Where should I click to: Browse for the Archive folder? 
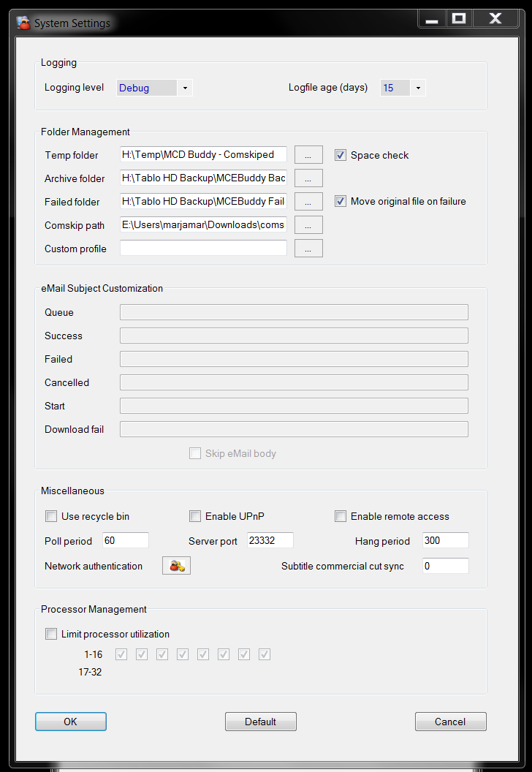point(308,178)
